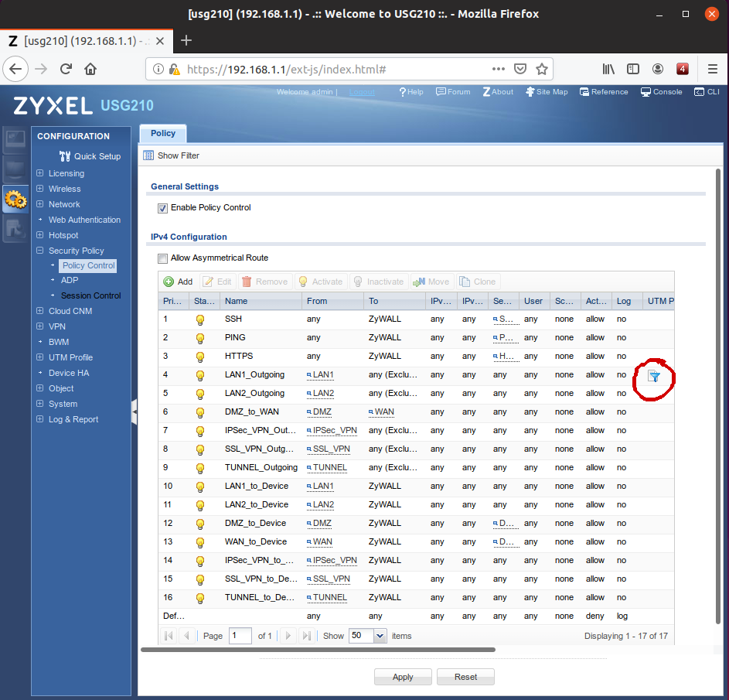Expand the Hotspot menu
Screen dimensions: 729x700
[40, 235]
